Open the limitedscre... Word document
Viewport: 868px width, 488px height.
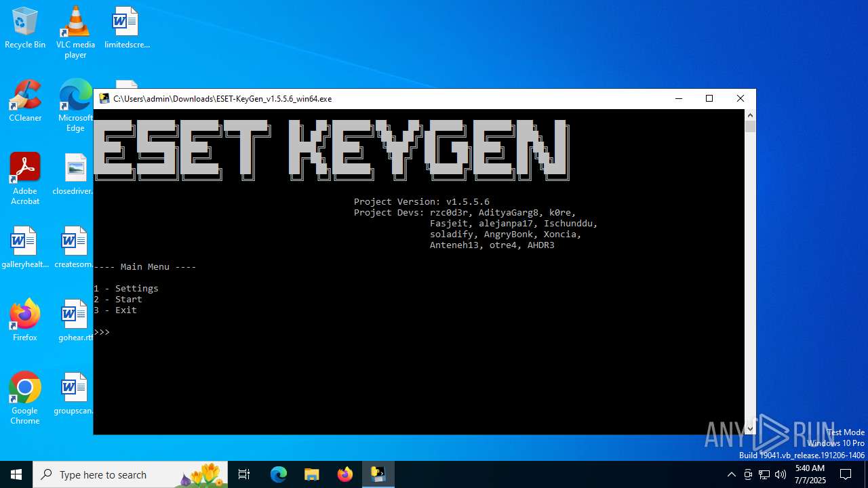coord(127,28)
